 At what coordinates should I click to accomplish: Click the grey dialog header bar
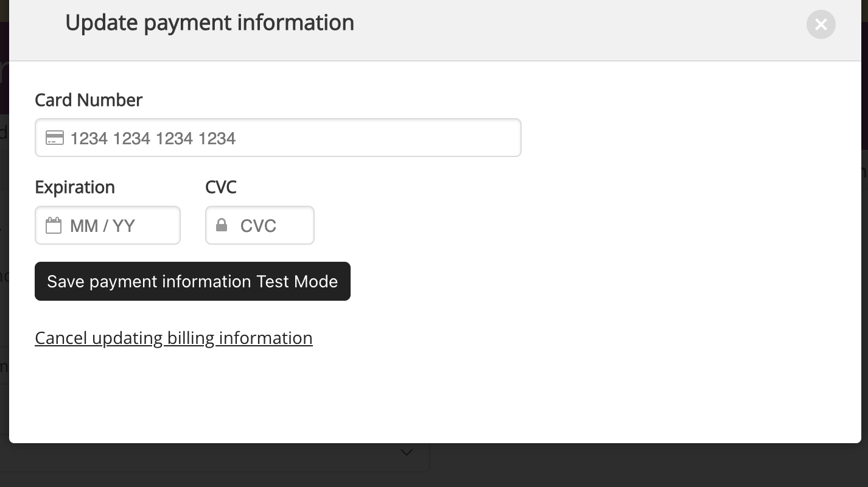pos(548,30)
